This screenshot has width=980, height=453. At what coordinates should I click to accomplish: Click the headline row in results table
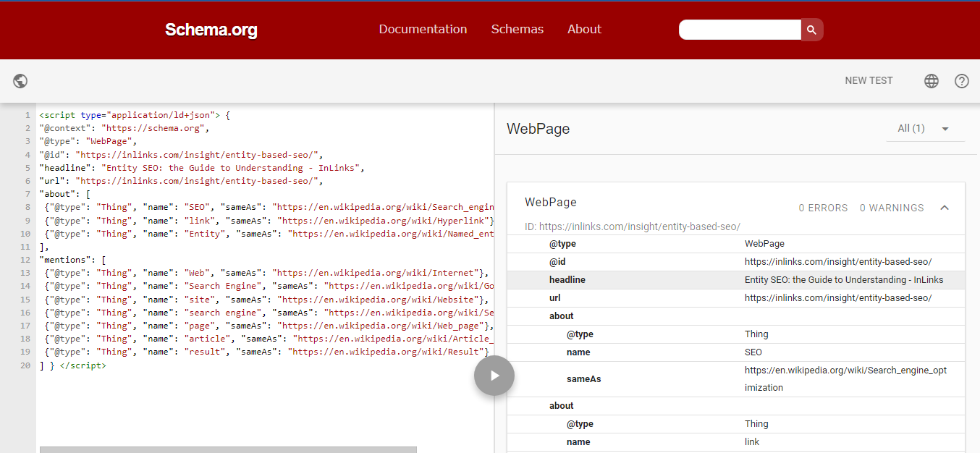click(x=736, y=280)
